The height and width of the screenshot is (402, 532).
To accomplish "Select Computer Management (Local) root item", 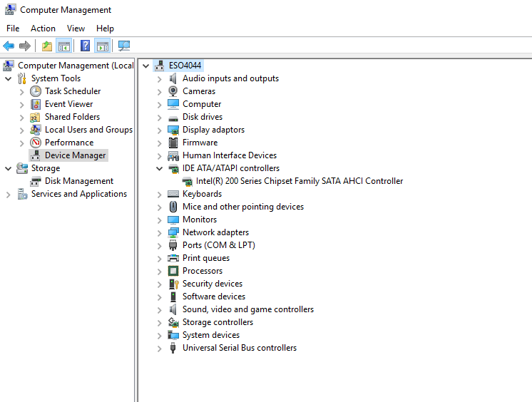I will pos(76,66).
